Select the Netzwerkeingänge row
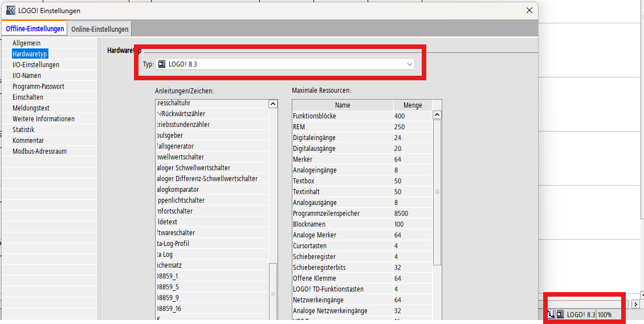Screen dimensions: 644x324 coord(362,300)
